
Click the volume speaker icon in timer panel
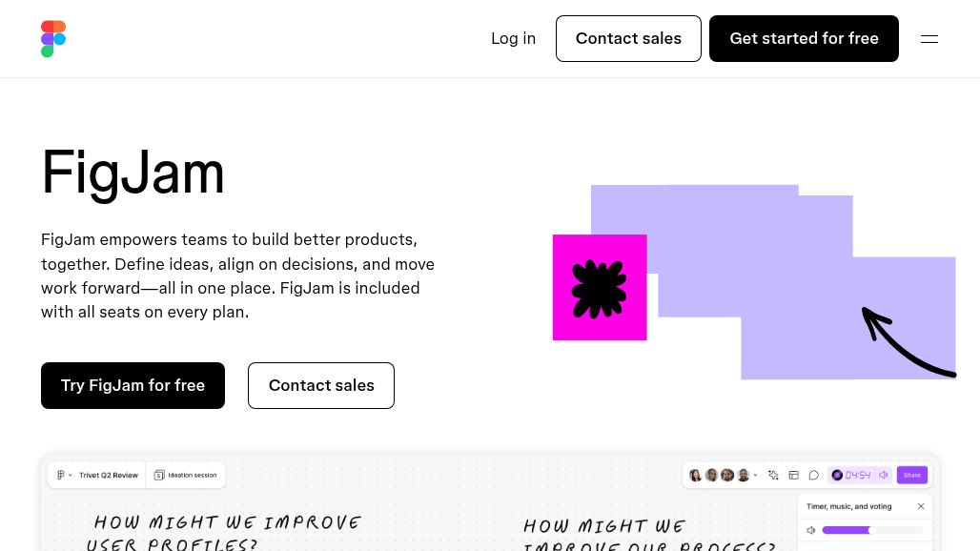pyautogui.click(x=811, y=530)
